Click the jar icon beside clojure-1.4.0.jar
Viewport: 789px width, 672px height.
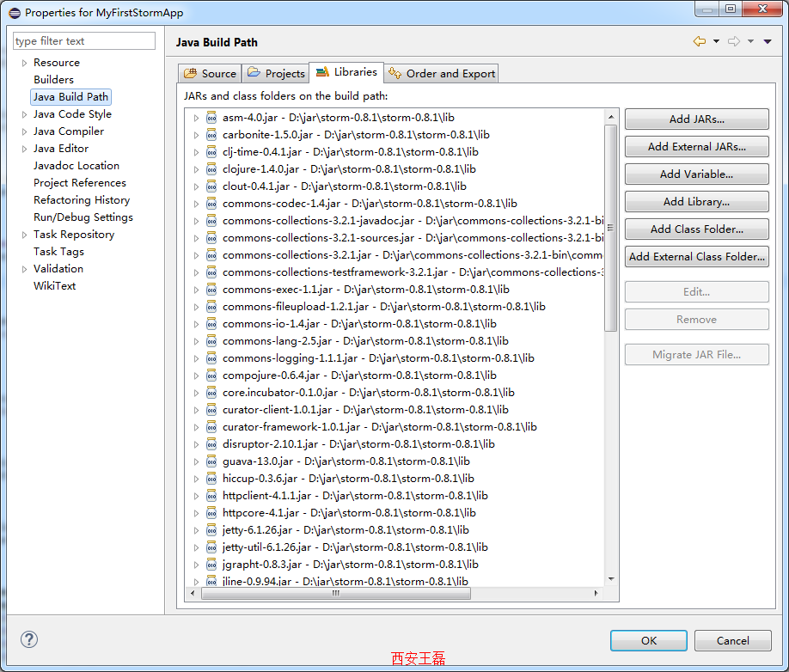pyautogui.click(x=211, y=169)
